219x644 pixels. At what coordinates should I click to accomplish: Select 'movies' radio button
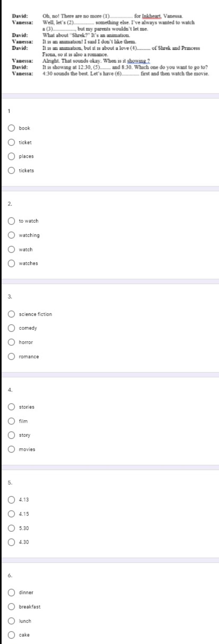click(11, 449)
